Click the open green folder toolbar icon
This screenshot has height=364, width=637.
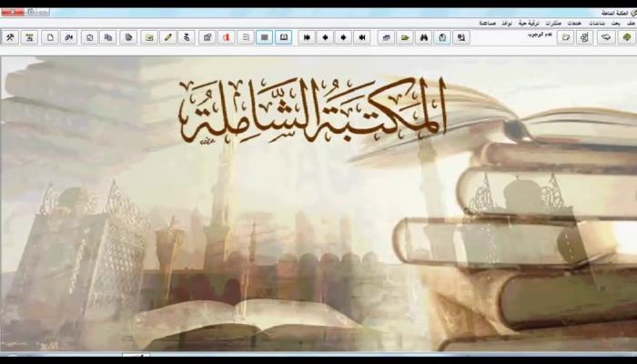404,37
